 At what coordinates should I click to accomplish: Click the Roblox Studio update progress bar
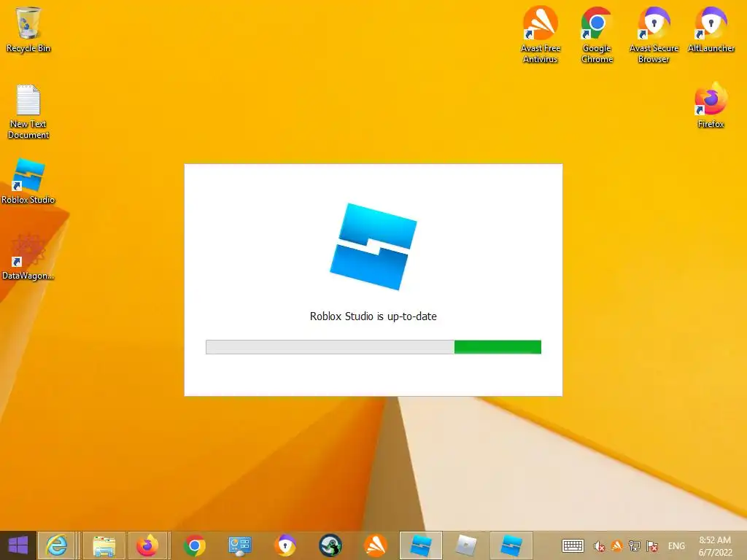click(x=373, y=347)
